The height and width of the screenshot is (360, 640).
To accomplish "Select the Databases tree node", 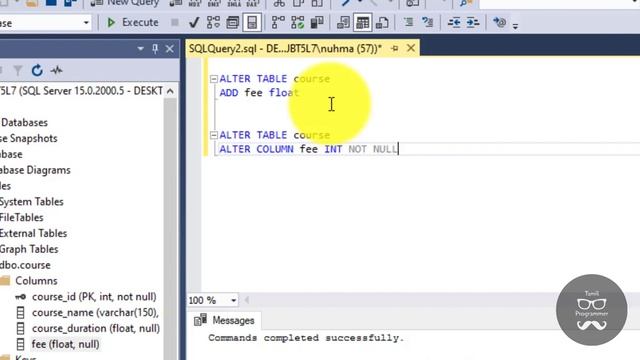I will coord(24,122).
